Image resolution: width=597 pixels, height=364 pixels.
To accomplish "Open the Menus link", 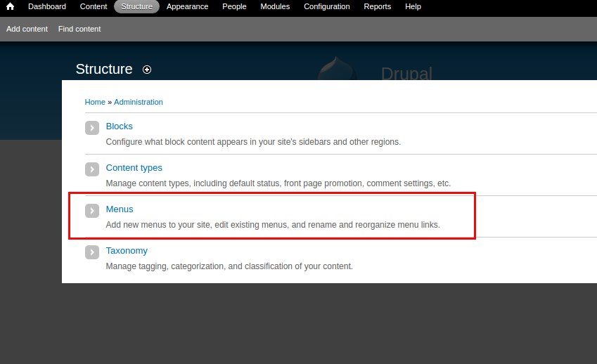I will 120,209.
